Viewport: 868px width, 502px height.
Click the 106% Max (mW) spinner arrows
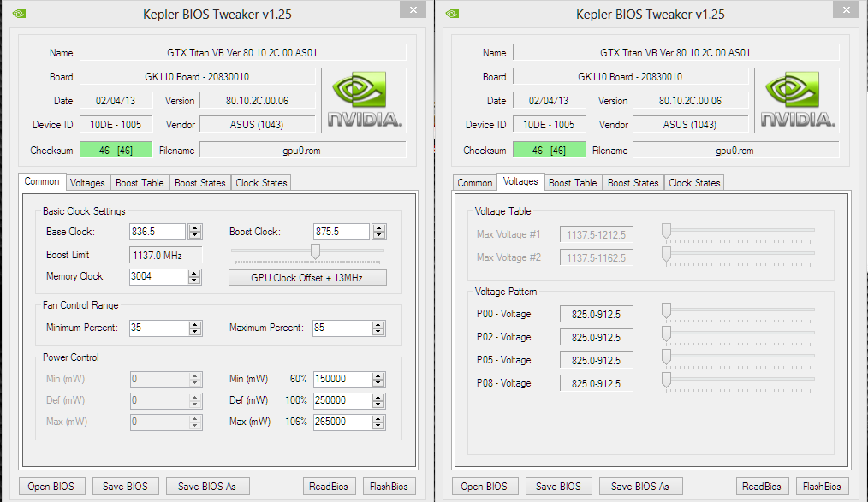coord(378,422)
